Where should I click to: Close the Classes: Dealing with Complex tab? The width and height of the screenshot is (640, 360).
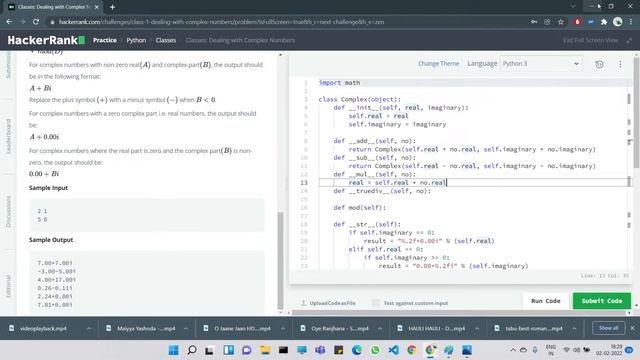[x=96, y=7]
